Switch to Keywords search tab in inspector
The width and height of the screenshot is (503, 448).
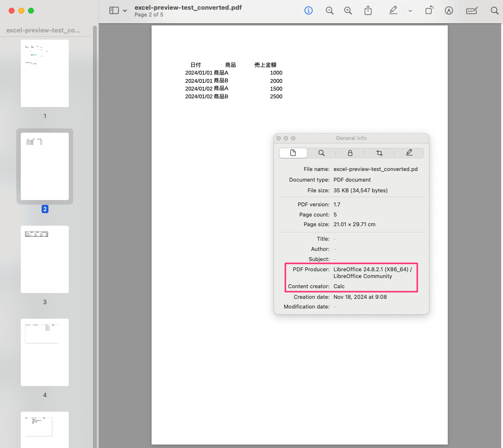click(321, 153)
